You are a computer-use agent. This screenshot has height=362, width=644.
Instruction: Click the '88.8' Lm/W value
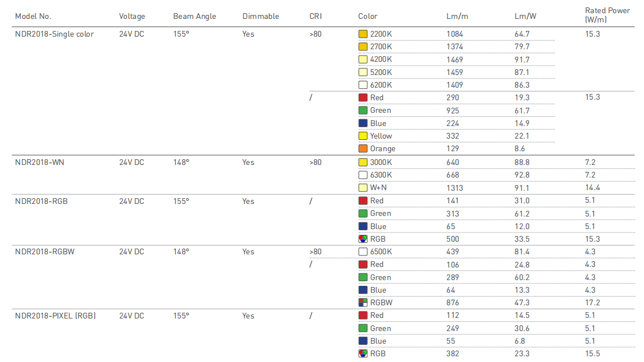click(x=522, y=162)
